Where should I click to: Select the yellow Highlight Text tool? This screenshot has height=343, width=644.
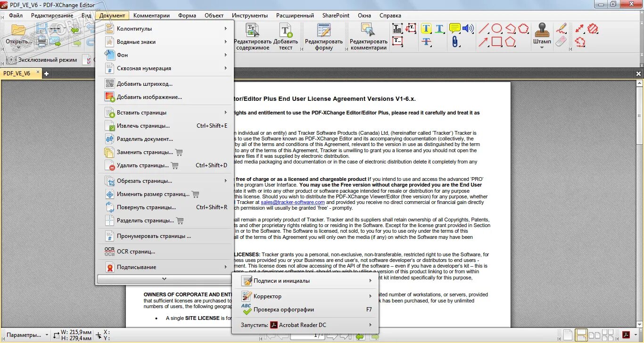(x=426, y=29)
